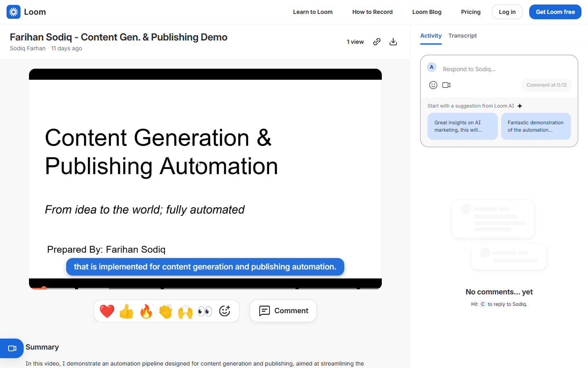
Task: Open emoji picker in comment box
Action: pos(433,85)
